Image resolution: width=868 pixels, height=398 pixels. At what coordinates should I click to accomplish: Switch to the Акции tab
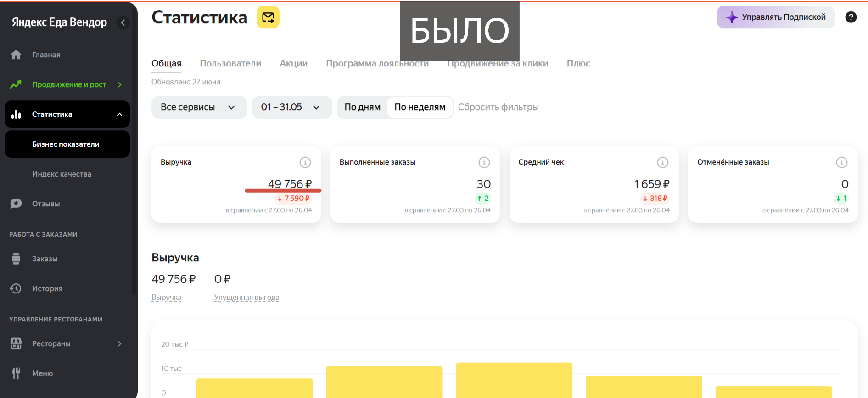pyautogui.click(x=294, y=63)
